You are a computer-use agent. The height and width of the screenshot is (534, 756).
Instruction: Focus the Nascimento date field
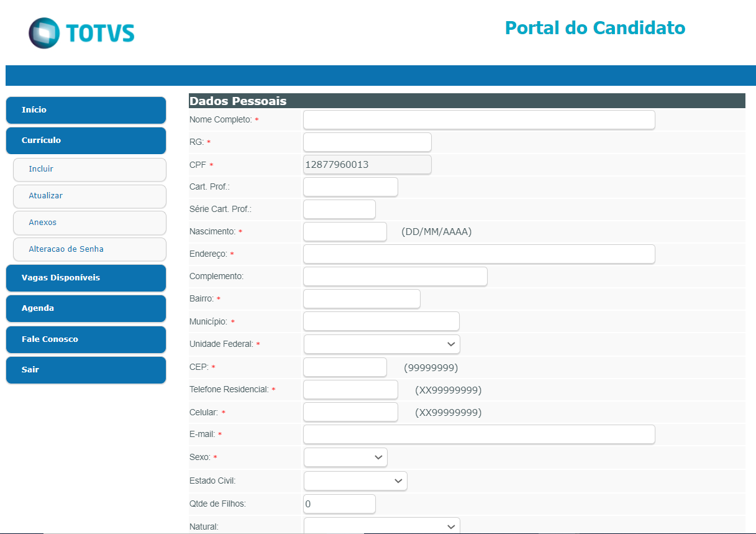pyautogui.click(x=345, y=232)
